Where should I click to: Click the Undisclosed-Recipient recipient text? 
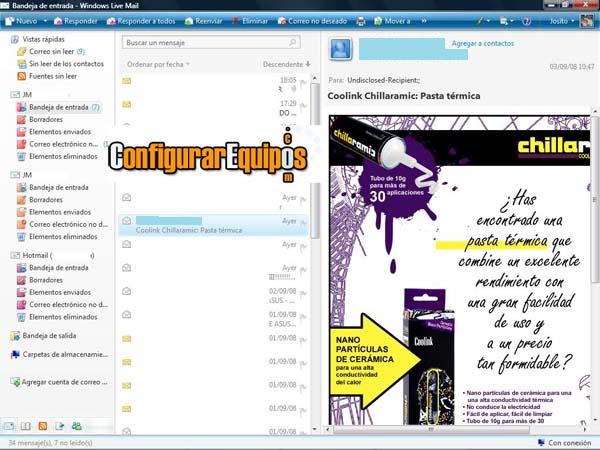tap(383, 80)
